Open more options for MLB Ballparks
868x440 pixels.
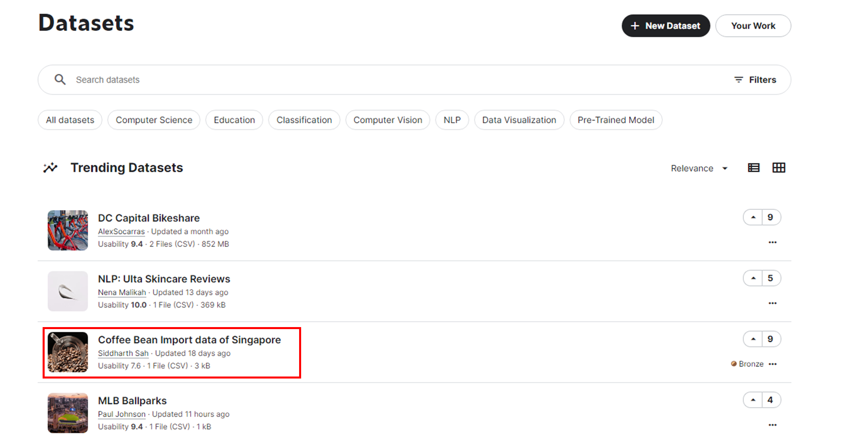click(x=772, y=425)
